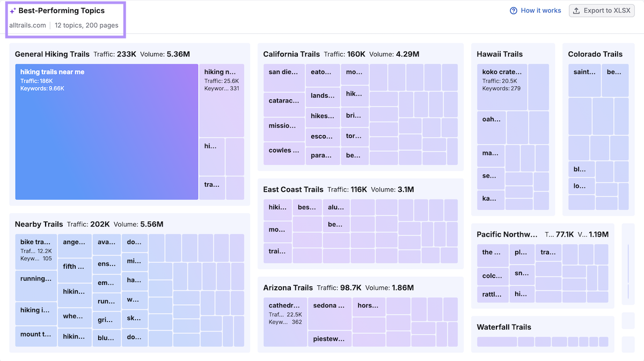Click the Export to XLSX button
Viewport: 644px width, 361px height.
coord(602,11)
